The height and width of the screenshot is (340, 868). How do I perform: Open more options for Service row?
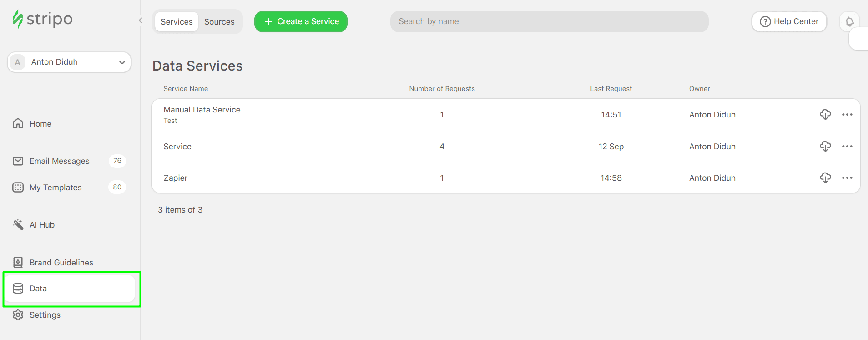tap(847, 147)
